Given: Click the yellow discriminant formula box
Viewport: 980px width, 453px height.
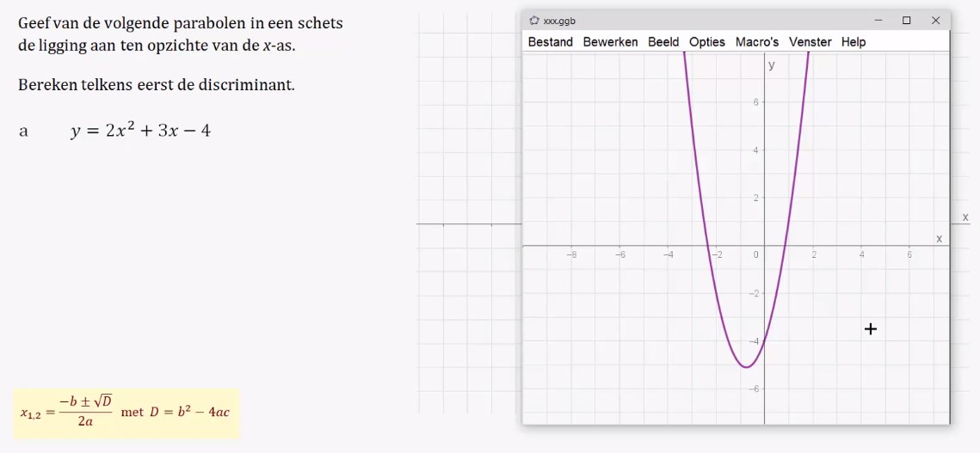Looking at the screenshot, I should (126, 413).
